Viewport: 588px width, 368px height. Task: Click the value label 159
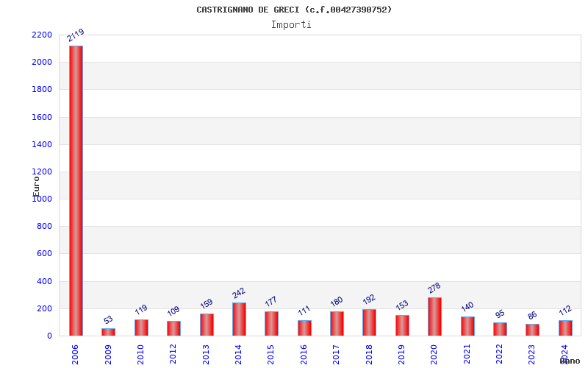click(x=207, y=304)
